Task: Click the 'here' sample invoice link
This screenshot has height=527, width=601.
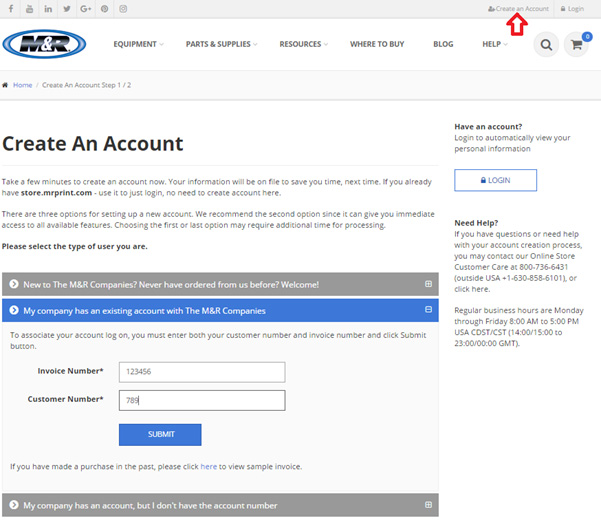Action: click(x=209, y=466)
